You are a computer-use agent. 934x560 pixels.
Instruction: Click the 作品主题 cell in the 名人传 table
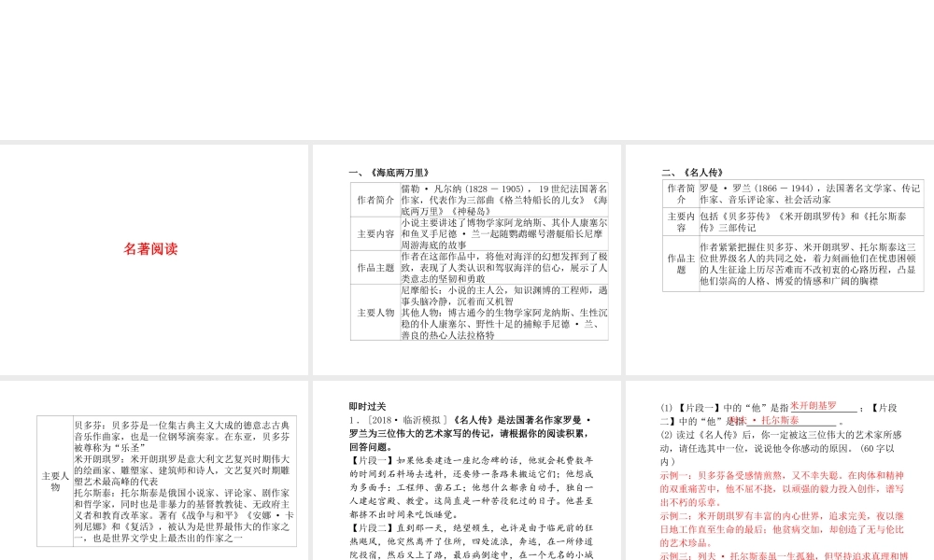(681, 263)
